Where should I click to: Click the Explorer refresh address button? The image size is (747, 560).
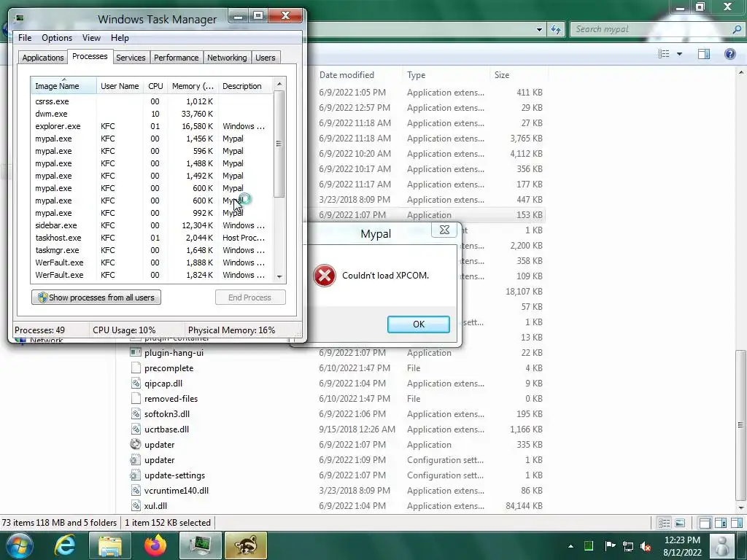[555, 29]
